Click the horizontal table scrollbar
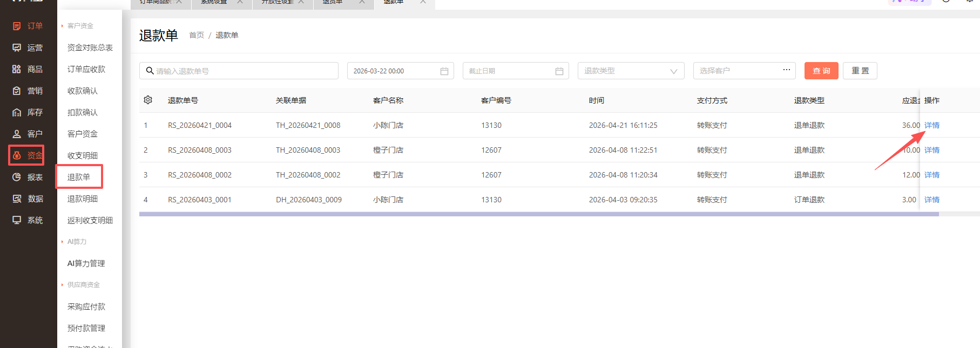 tap(539, 214)
